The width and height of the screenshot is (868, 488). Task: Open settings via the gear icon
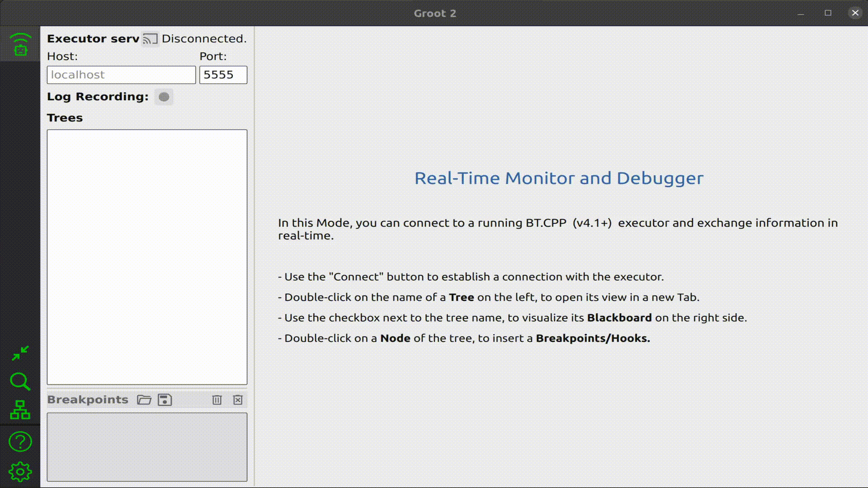pyautogui.click(x=20, y=472)
